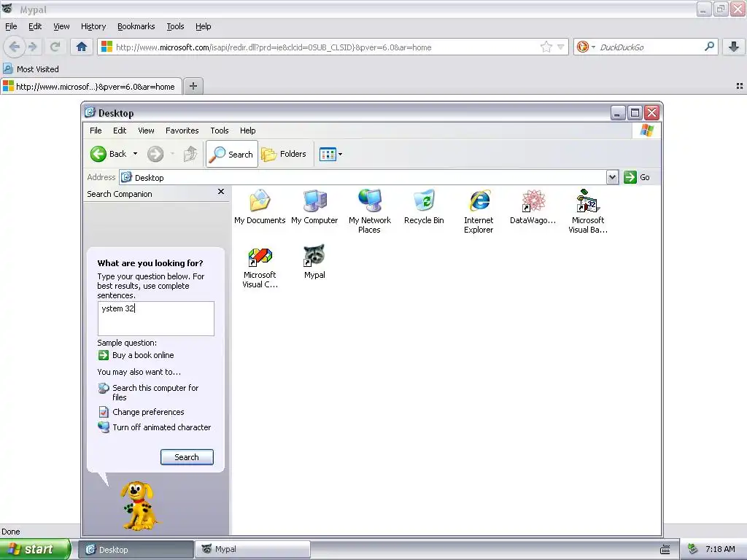The image size is (747, 560).
Task: Open Mypal History menu
Action: 93,26
